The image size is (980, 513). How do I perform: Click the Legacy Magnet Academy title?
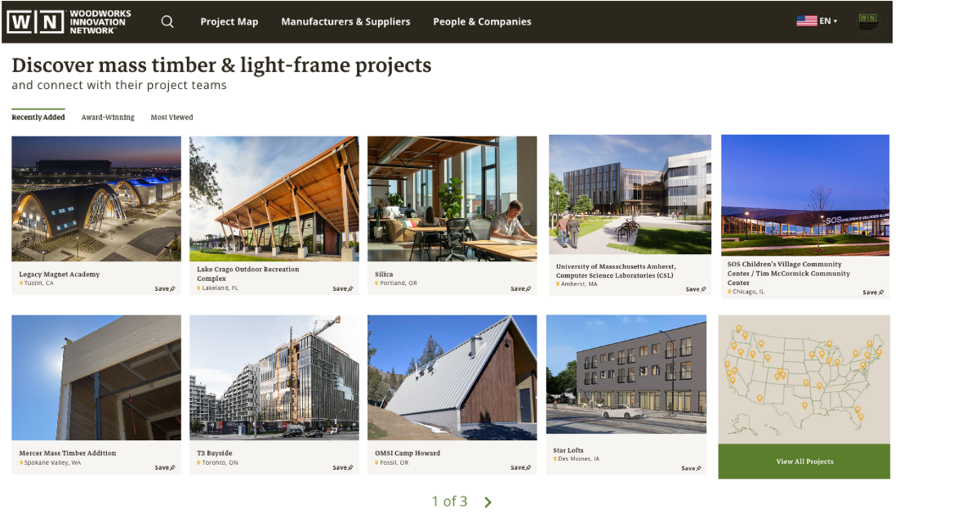60,274
